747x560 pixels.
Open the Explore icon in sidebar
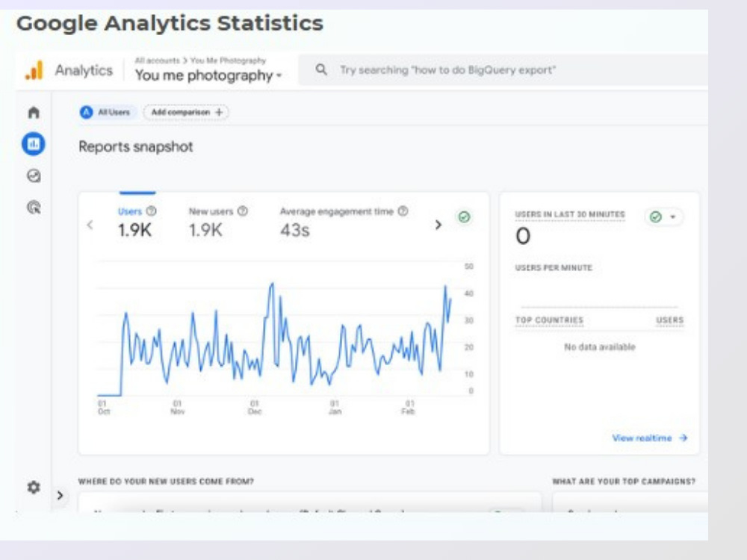(34, 175)
